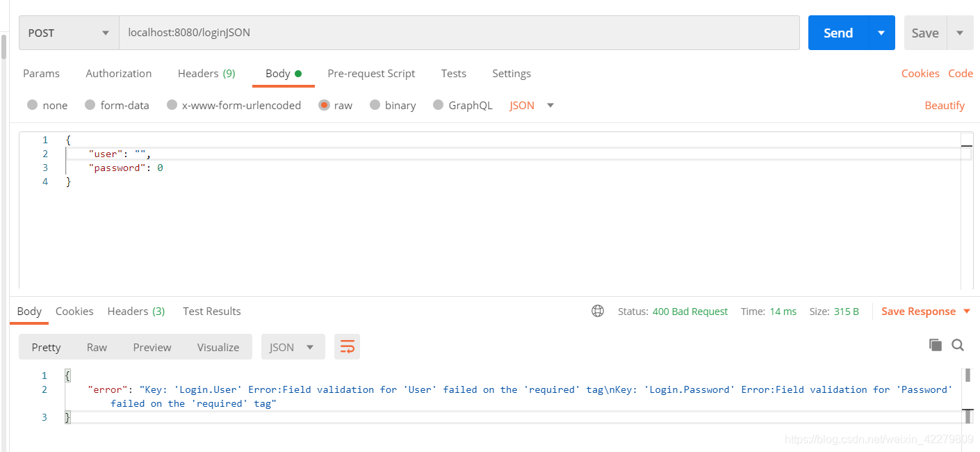Image resolution: width=980 pixels, height=452 pixels.
Task: Select the Pretty response view
Action: (x=46, y=347)
